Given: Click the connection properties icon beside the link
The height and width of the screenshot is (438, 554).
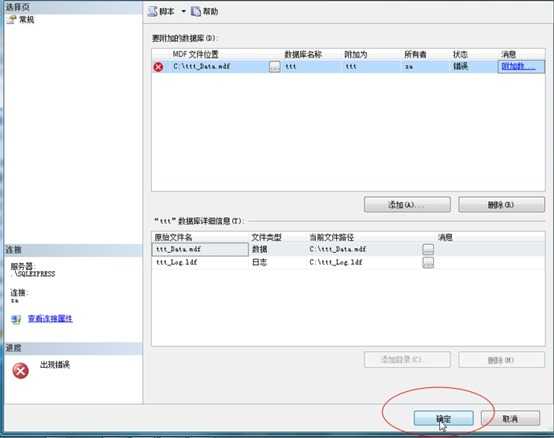Looking at the screenshot, I should (16, 319).
